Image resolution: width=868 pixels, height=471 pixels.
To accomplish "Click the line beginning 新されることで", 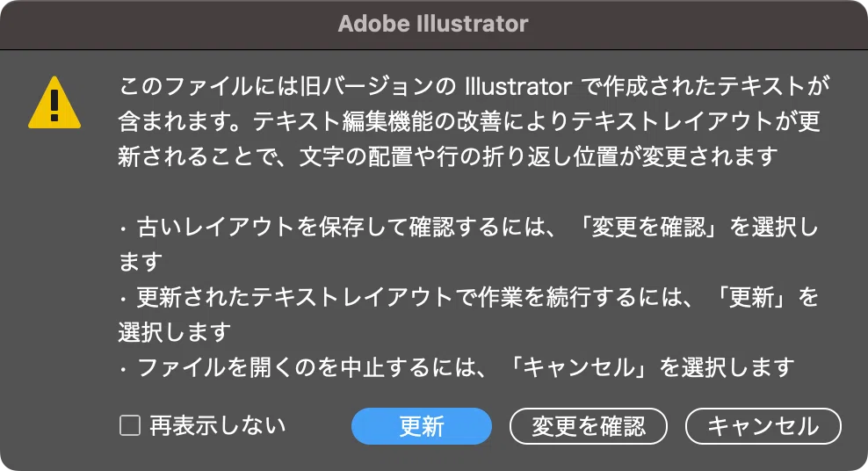I will 448,157.
